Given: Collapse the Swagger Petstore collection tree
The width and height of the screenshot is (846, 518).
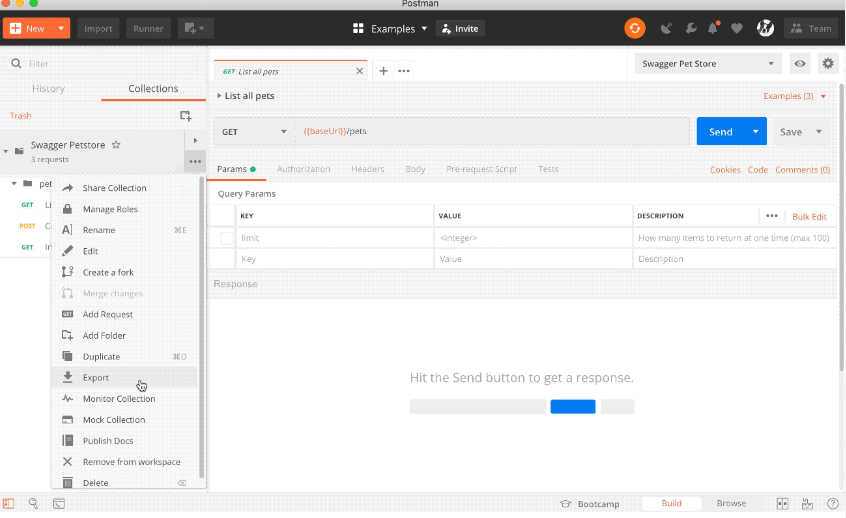Looking at the screenshot, I should pyautogui.click(x=6, y=151).
